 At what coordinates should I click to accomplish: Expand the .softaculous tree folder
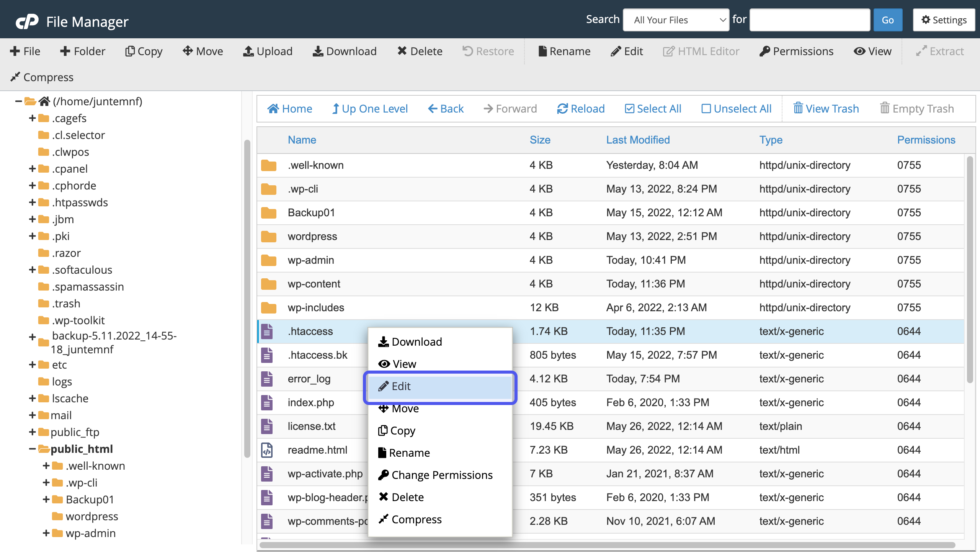click(x=33, y=270)
